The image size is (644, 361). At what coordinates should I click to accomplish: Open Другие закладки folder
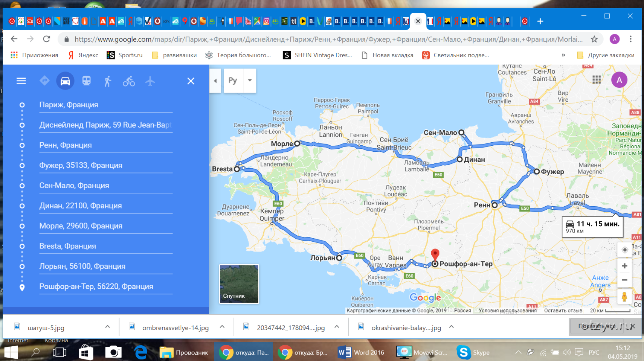coord(606,55)
